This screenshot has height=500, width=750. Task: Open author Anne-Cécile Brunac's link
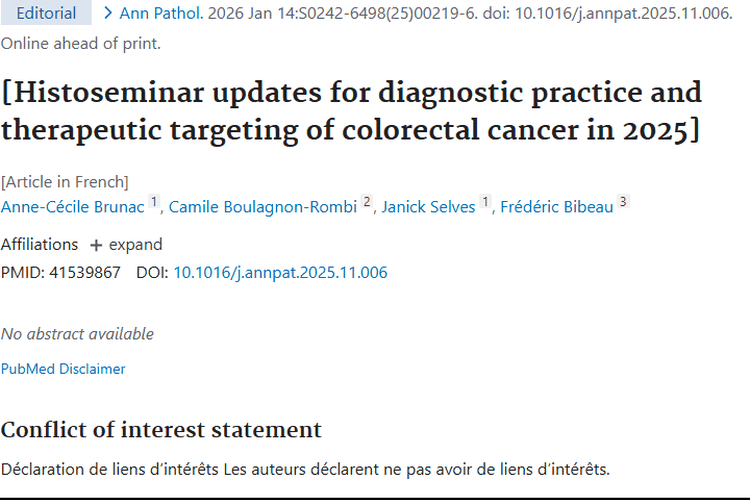point(73,207)
